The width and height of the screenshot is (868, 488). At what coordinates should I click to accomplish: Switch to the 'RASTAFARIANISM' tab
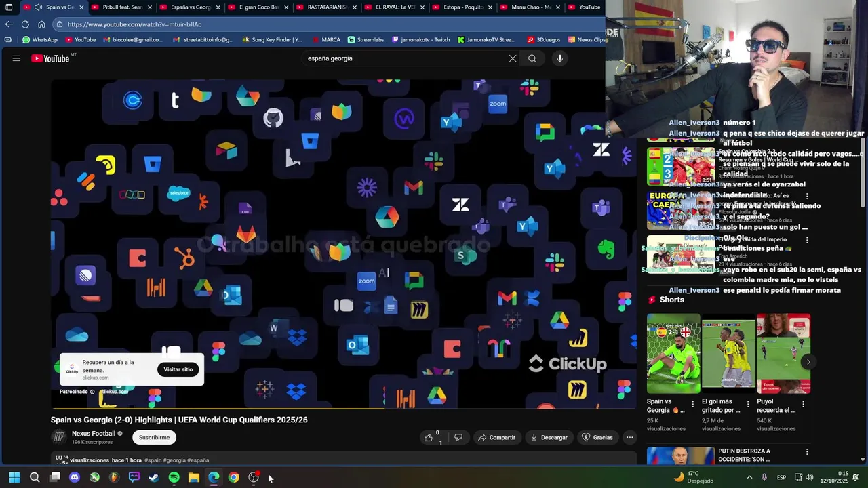(x=328, y=7)
